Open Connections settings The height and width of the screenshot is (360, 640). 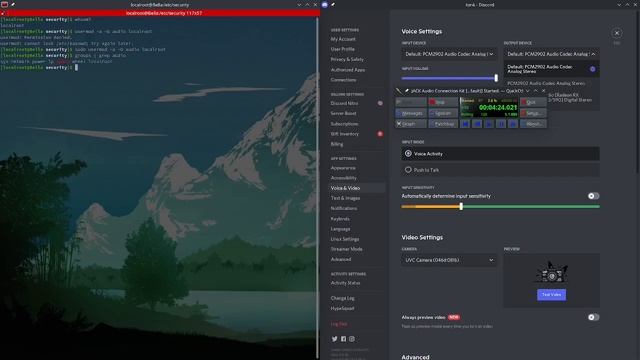pyautogui.click(x=343, y=80)
